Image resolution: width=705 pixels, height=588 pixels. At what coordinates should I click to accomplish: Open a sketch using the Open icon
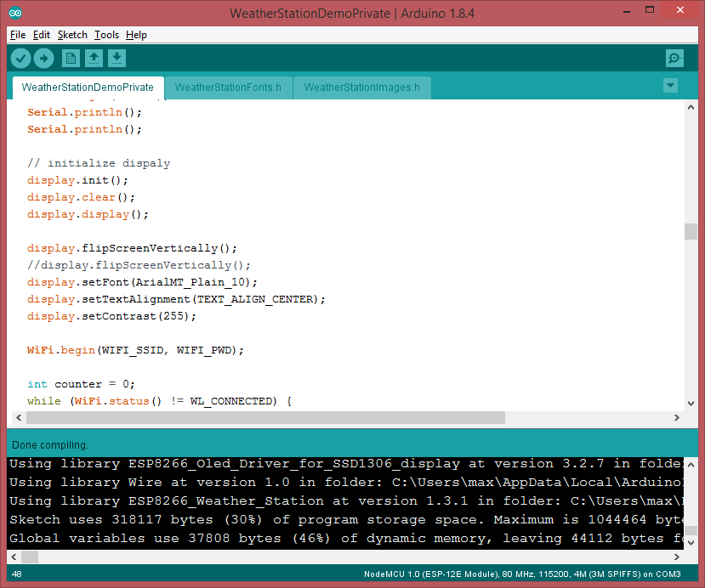point(94,59)
